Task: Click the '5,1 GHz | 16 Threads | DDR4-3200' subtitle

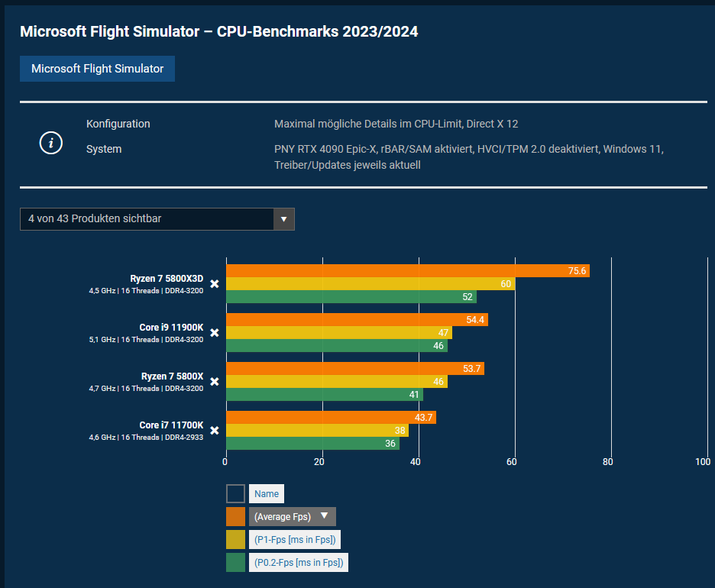Action: click(x=146, y=340)
